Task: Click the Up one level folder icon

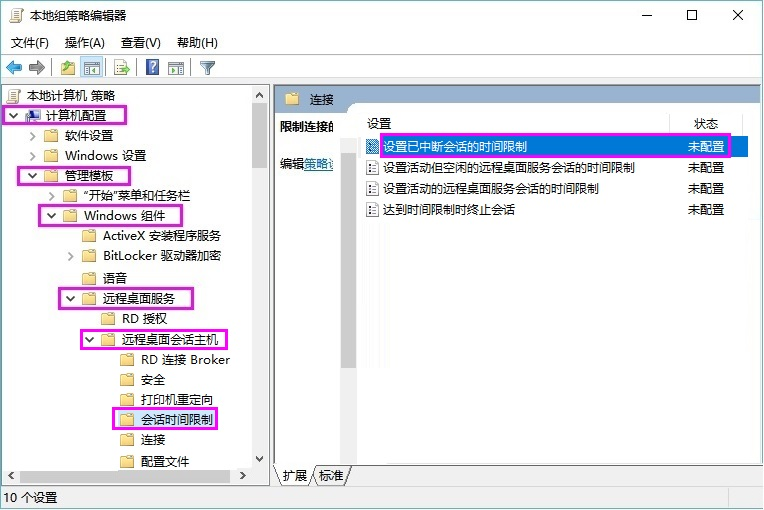Action: pyautogui.click(x=67, y=68)
